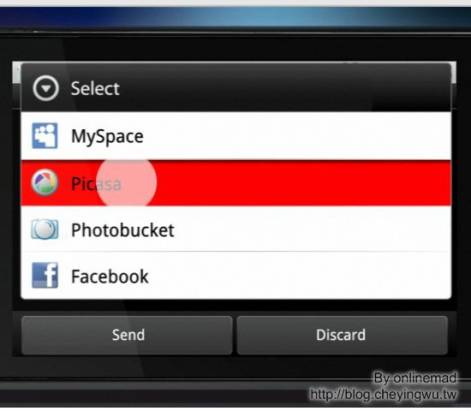Tap the Photobucket camera icon
Image resolution: width=471 pixels, height=411 pixels.
click(x=45, y=229)
